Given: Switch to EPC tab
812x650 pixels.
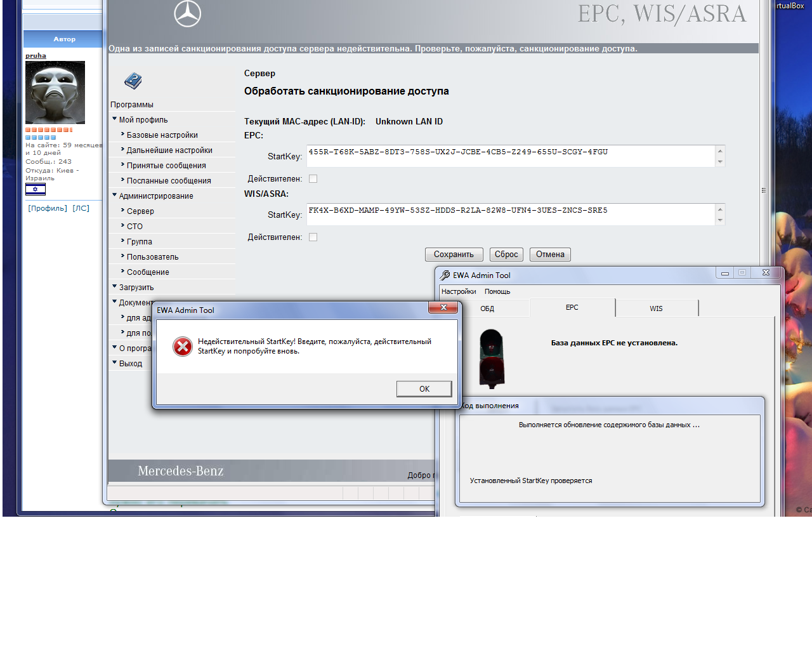Looking at the screenshot, I should [572, 307].
